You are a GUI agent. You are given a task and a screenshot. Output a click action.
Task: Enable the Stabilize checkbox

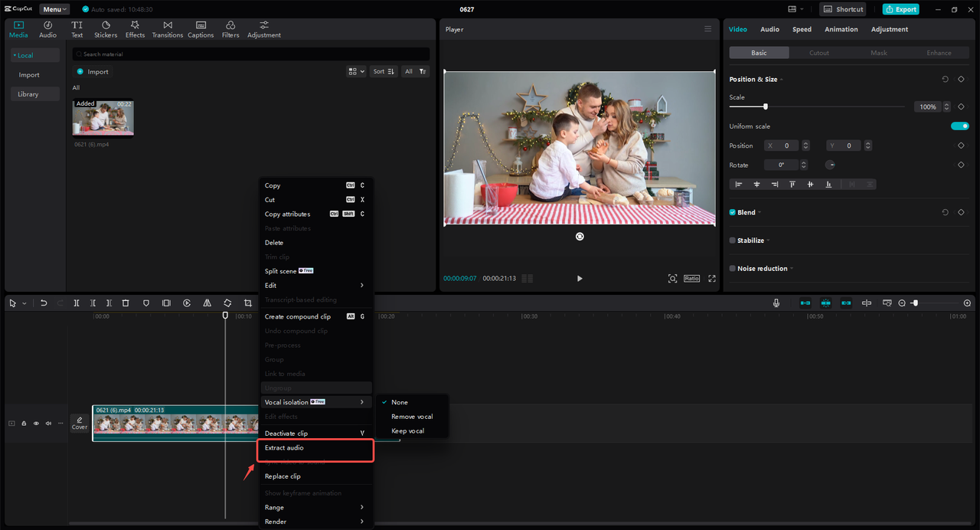click(x=732, y=240)
